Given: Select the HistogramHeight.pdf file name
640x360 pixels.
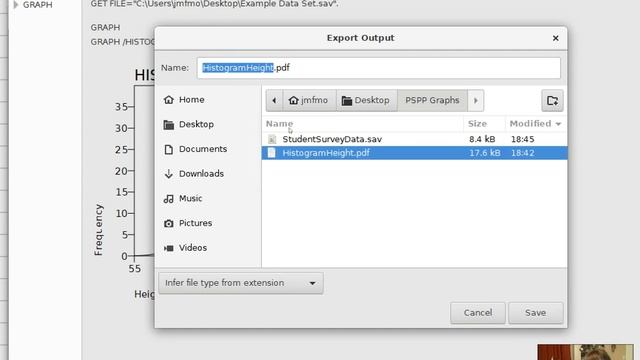Looking at the screenshot, I should 326,153.
